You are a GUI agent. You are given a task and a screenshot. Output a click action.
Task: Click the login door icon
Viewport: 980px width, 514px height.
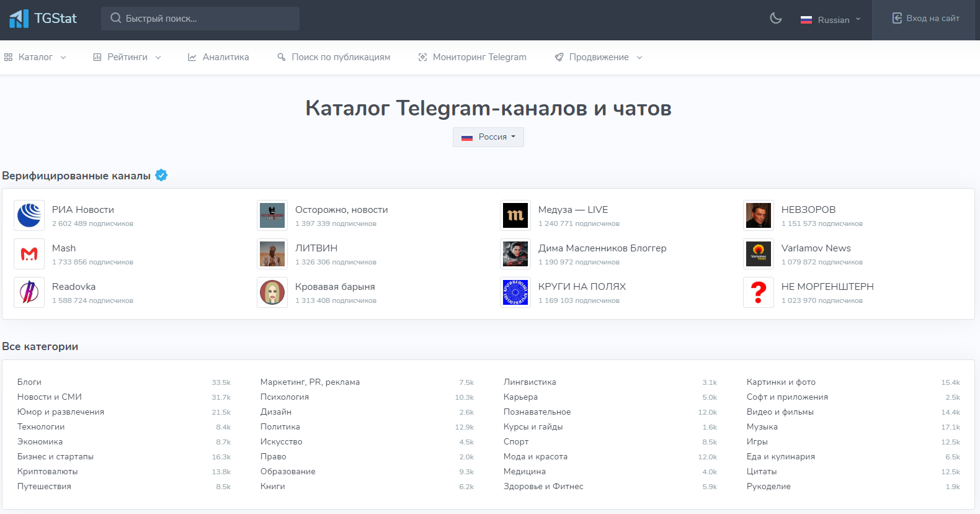point(897,18)
